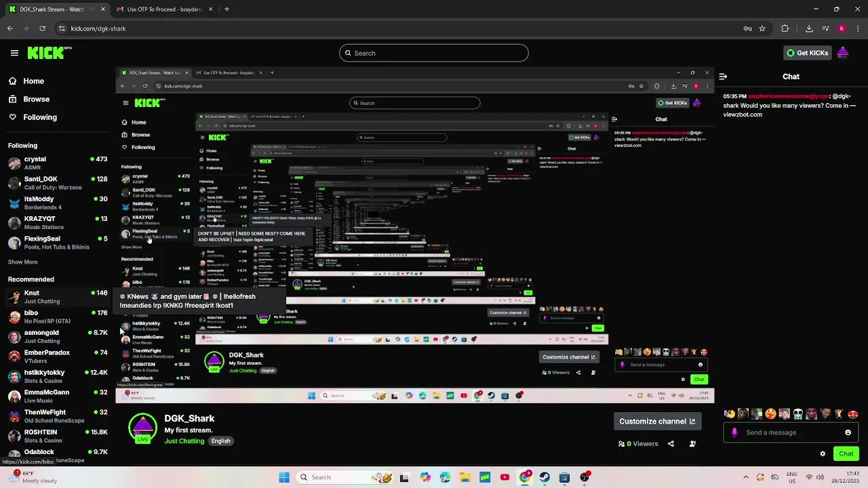Open the hamburger sidebar menu
868x488 pixels.
click(x=14, y=53)
